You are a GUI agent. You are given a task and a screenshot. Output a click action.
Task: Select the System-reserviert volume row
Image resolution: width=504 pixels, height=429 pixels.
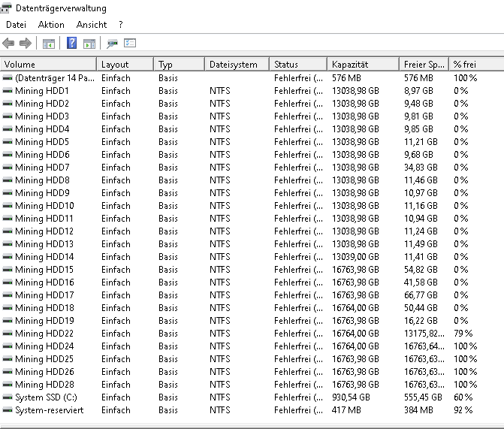[x=252, y=410]
